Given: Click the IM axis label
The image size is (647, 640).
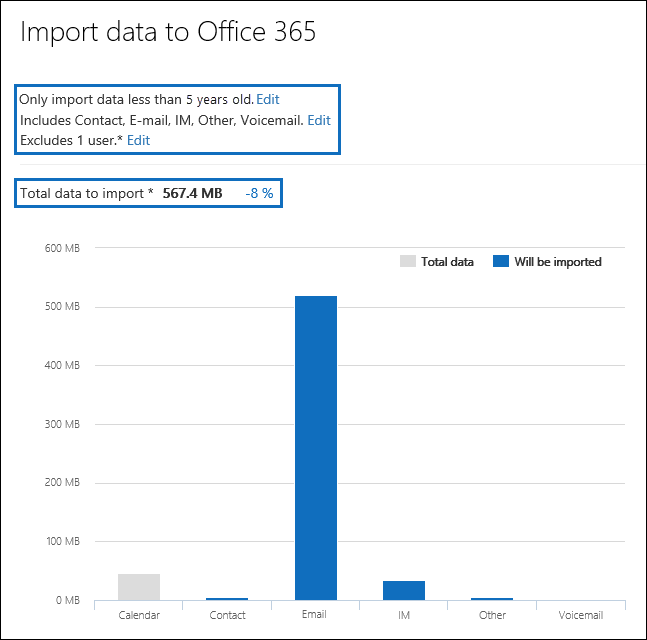Looking at the screenshot, I should pos(404,615).
